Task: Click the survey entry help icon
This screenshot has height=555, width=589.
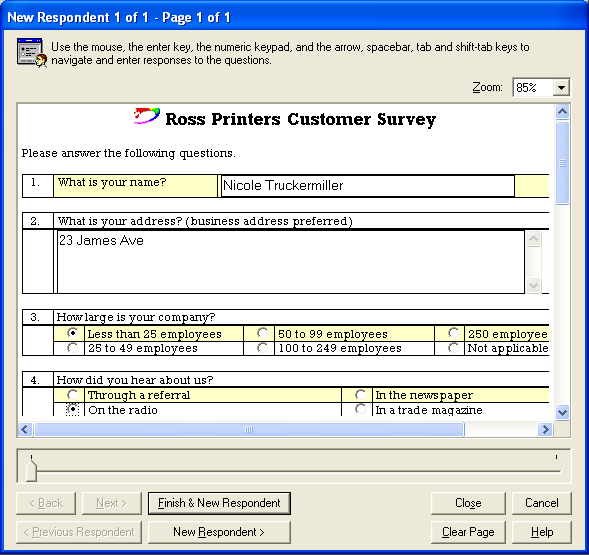Action: [x=32, y=53]
